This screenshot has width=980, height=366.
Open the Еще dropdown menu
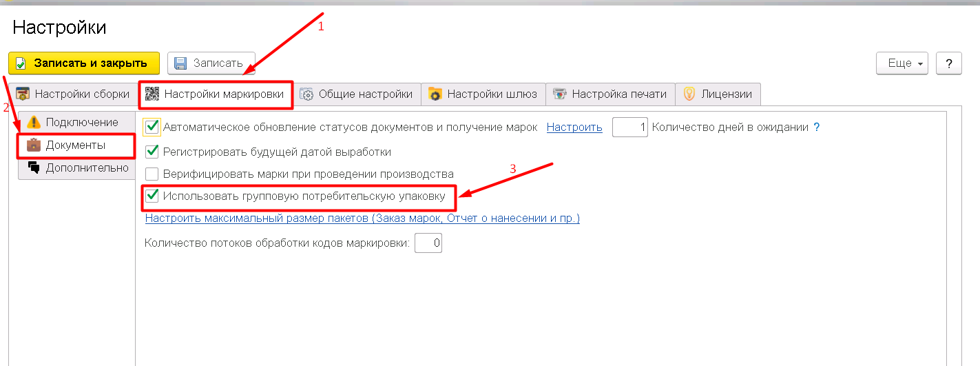(901, 63)
